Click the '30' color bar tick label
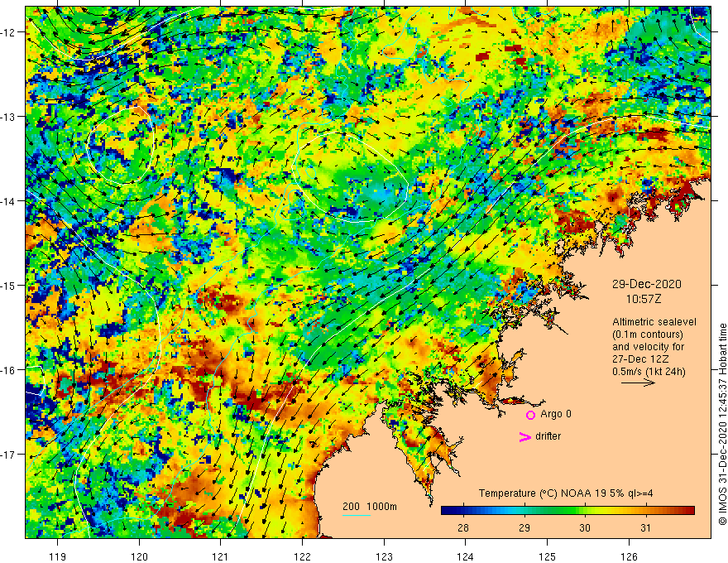The width and height of the screenshot is (728, 563). 585,527
